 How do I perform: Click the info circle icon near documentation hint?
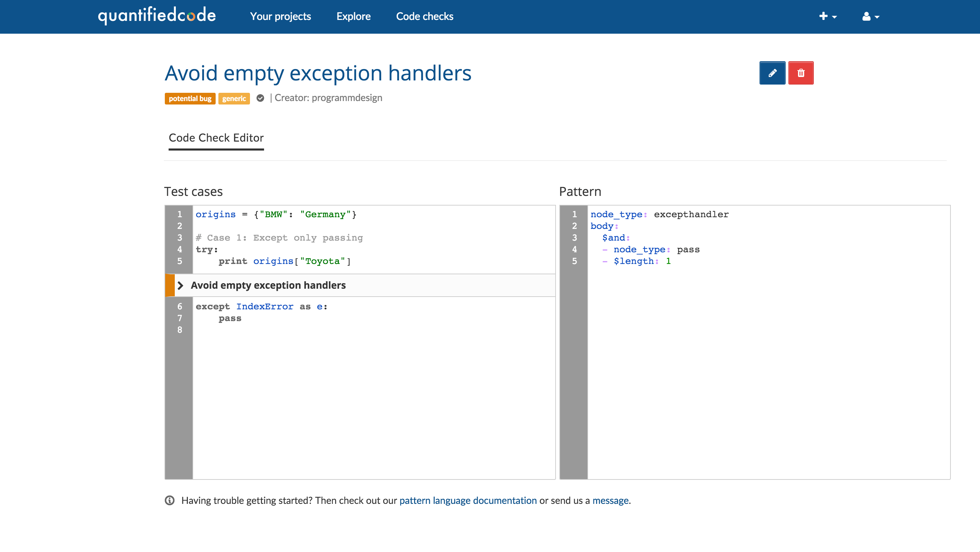(x=170, y=500)
